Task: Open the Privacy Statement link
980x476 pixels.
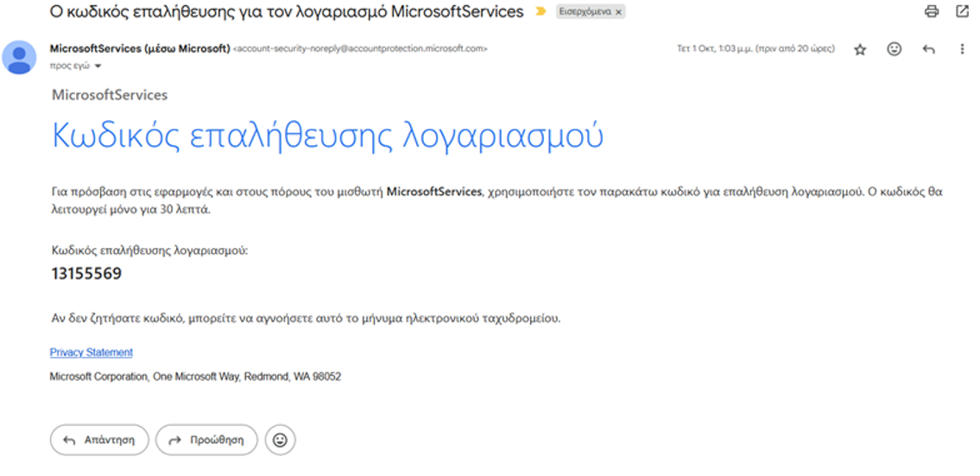Action: [x=92, y=352]
